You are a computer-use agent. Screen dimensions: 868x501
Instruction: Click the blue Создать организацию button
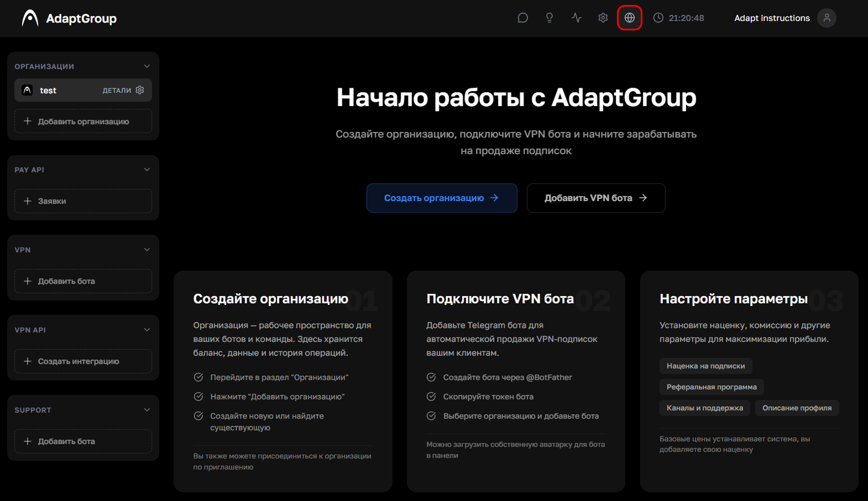point(442,198)
